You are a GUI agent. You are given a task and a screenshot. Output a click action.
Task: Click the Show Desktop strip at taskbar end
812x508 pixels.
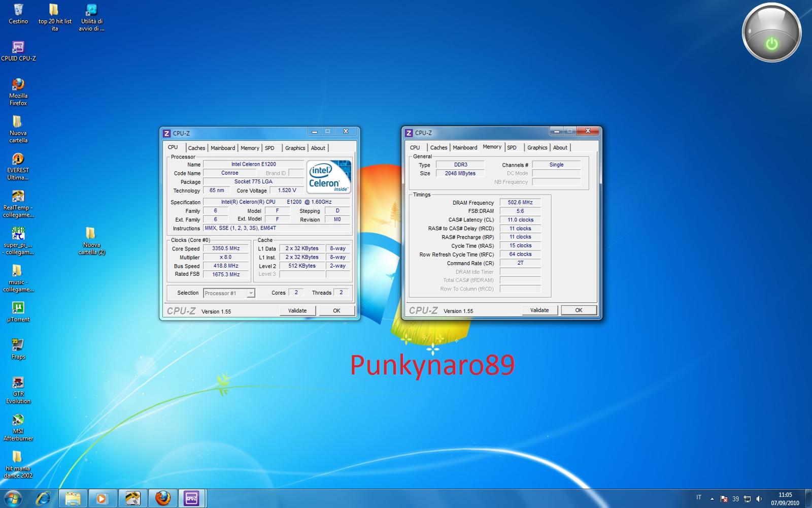tap(808, 498)
